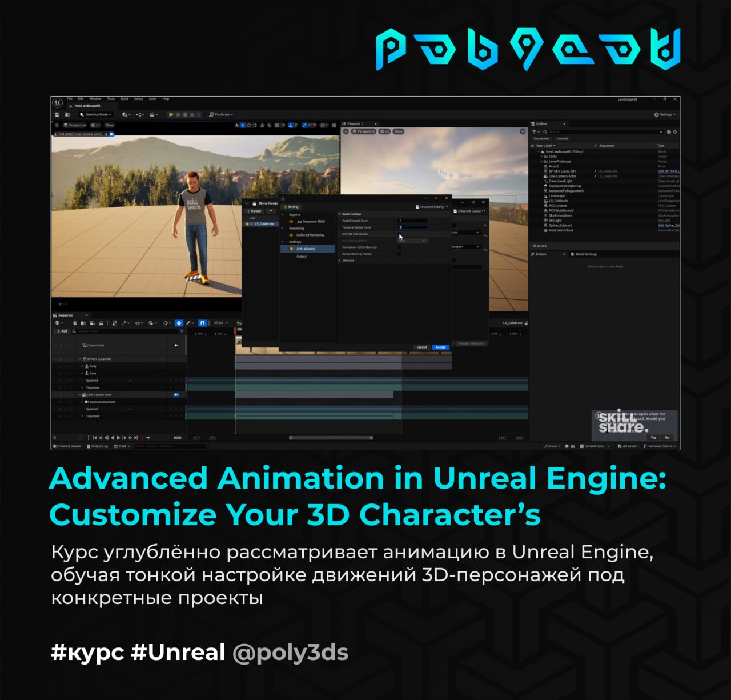Save the current level with the toolbar save icon

coord(57,115)
